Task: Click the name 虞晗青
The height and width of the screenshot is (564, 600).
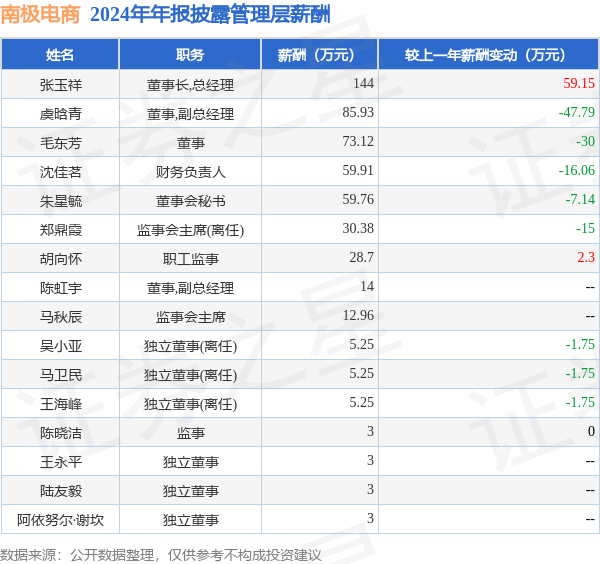Action: pyautogui.click(x=61, y=113)
